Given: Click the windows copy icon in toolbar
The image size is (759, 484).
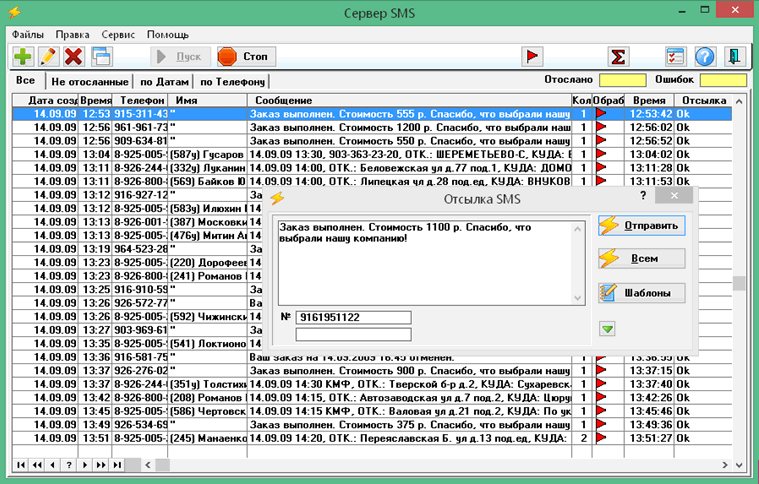Looking at the screenshot, I should [x=102, y=57].
